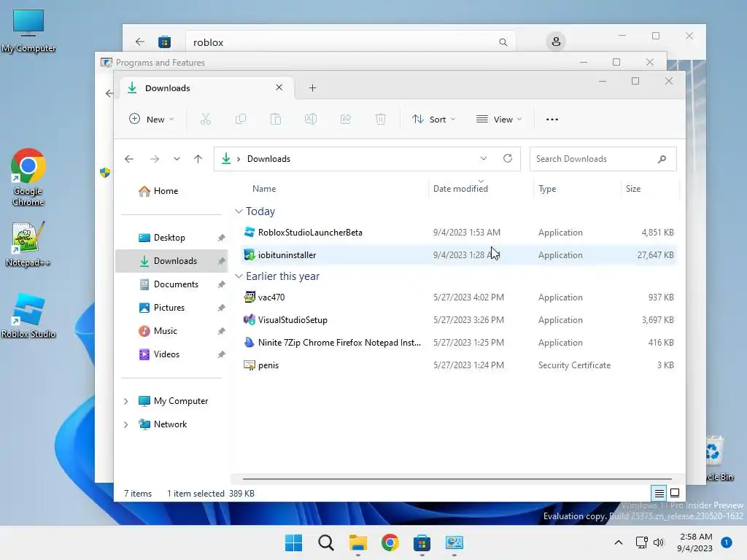Open the See more ellipsis menu
The width and height of the screenshot is (747, 560).
pos(551,119)
